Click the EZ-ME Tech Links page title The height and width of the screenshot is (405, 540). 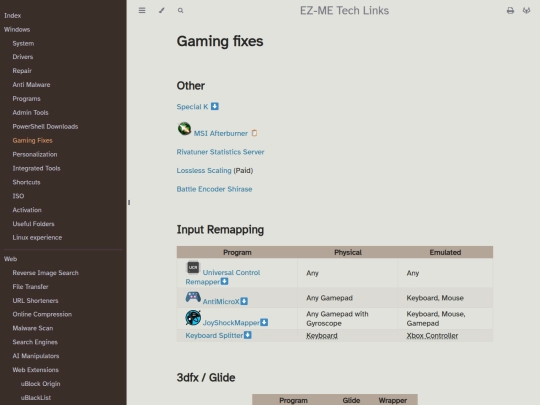pyautogui.click(x=344, y=11)
